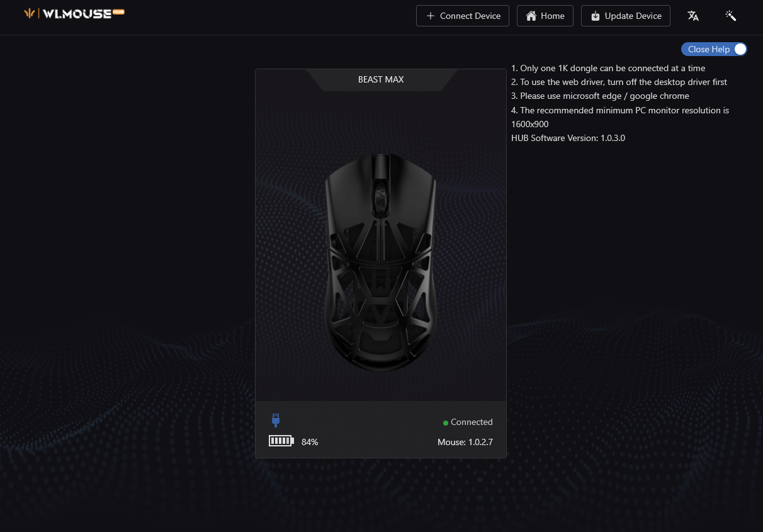Click the download icon in Update Device
The image size is (763, 532).
tap(595, 16)
